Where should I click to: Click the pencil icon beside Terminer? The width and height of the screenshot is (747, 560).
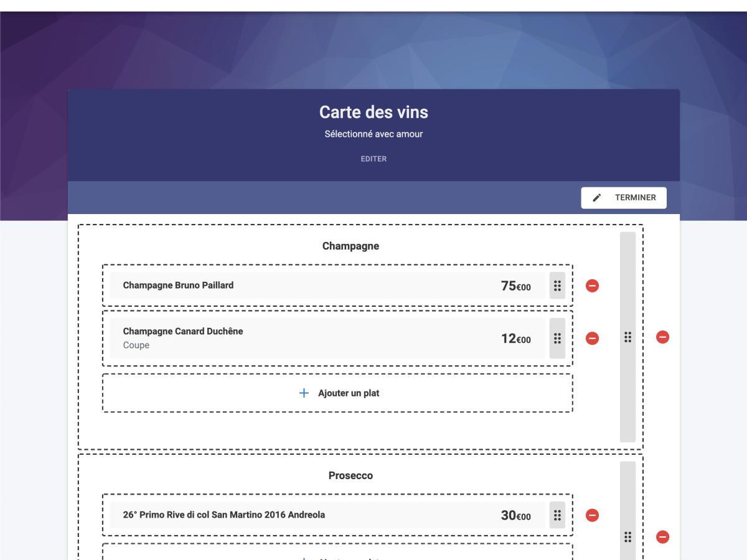(x=597, y=198)
